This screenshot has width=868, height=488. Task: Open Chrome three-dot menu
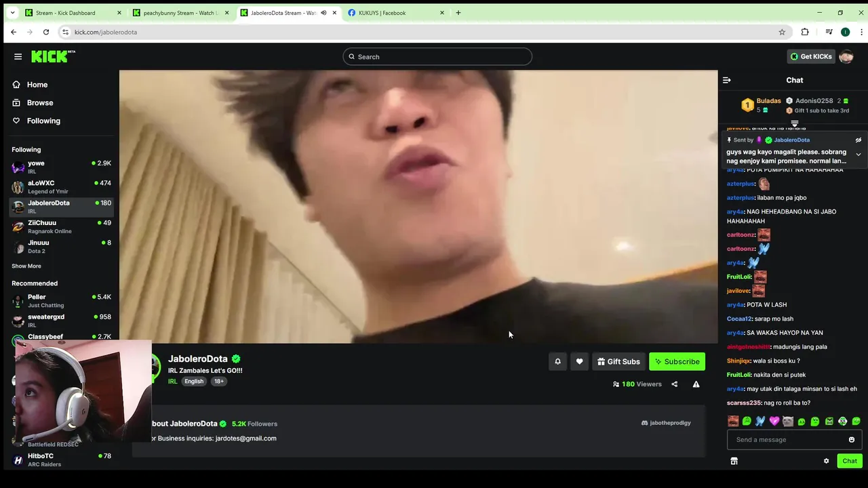click(x=863, y=32)
